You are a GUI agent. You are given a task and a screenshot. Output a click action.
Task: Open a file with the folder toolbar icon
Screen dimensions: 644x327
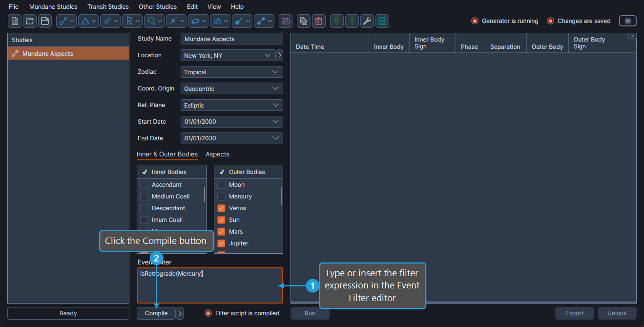(30, 21)
